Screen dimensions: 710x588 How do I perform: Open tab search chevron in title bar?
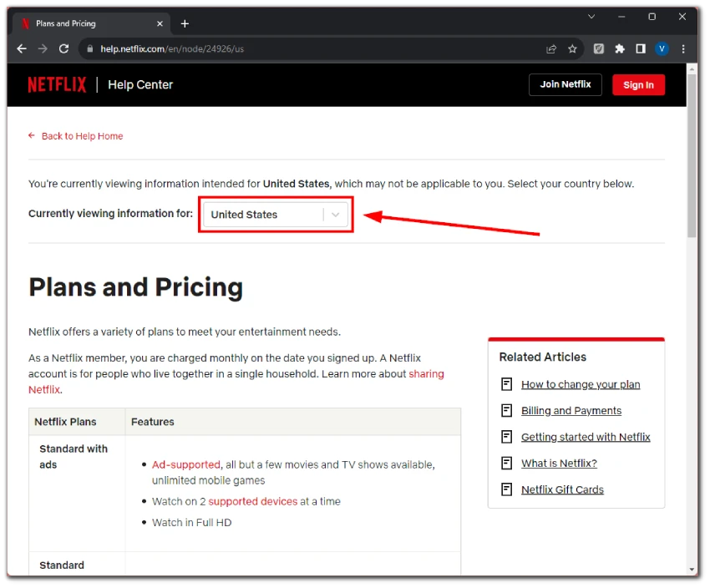point(591,17)
